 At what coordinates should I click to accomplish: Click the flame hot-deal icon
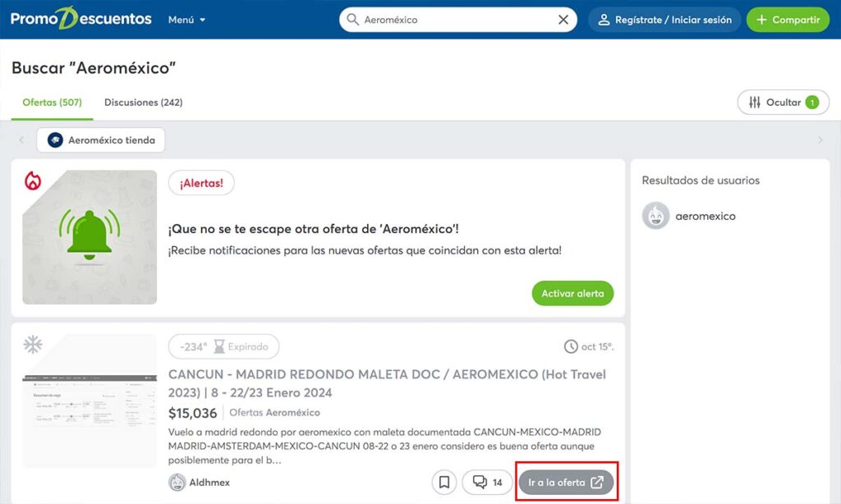[33, 181]
